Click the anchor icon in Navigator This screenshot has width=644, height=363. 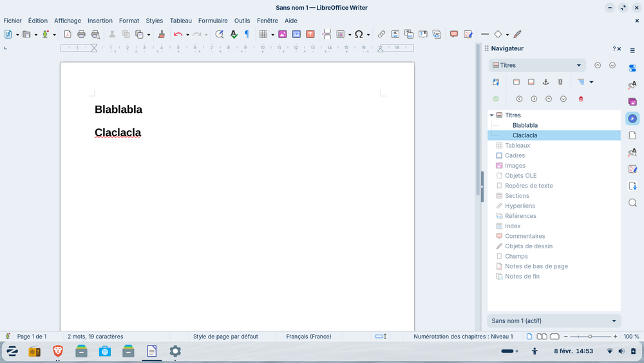[x=545, y=82]
